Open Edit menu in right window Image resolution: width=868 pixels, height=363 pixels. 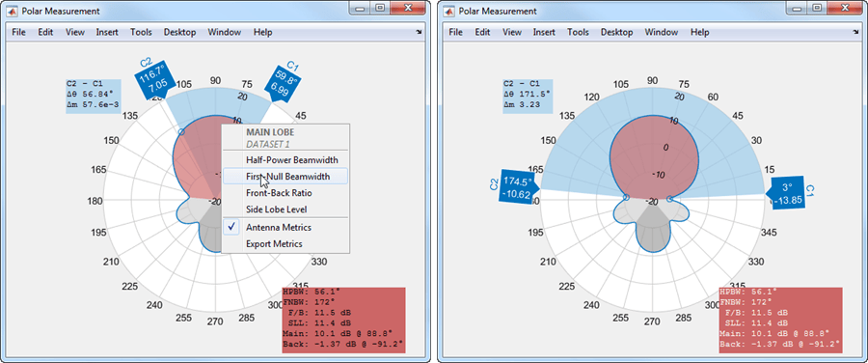click(x=482, y=32)
